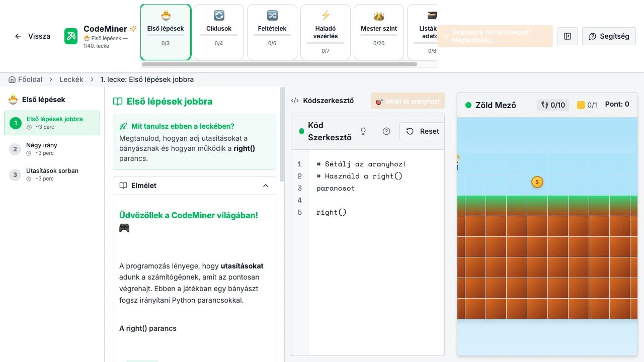Select lesson 1 Első lépések jobbra
The image size is (644, 362).
click(52, 123)
